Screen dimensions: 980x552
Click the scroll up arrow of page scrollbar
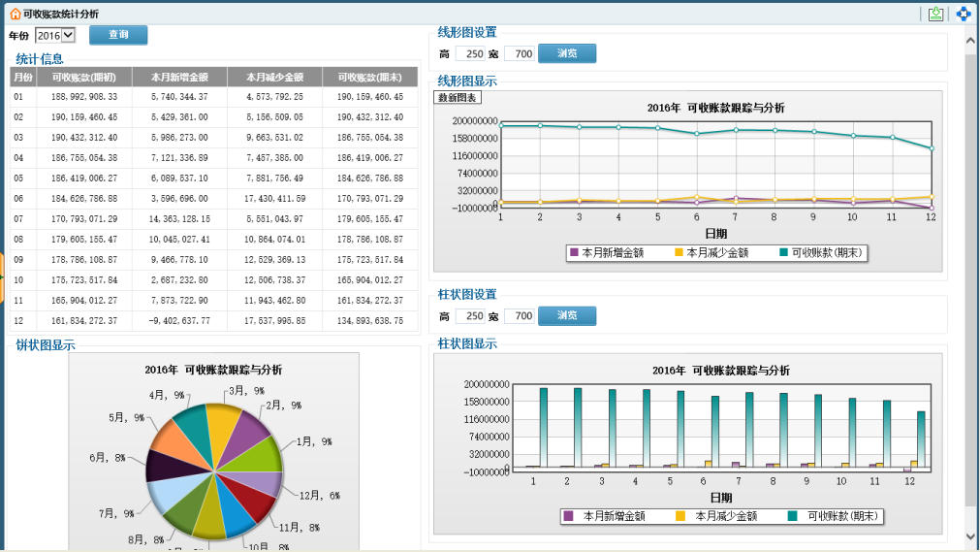pos(971,42)
